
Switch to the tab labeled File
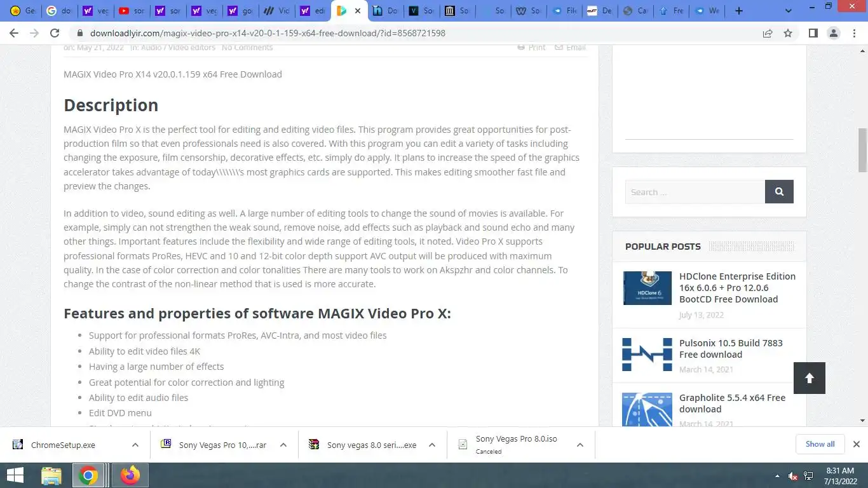[x=565, y=11]
